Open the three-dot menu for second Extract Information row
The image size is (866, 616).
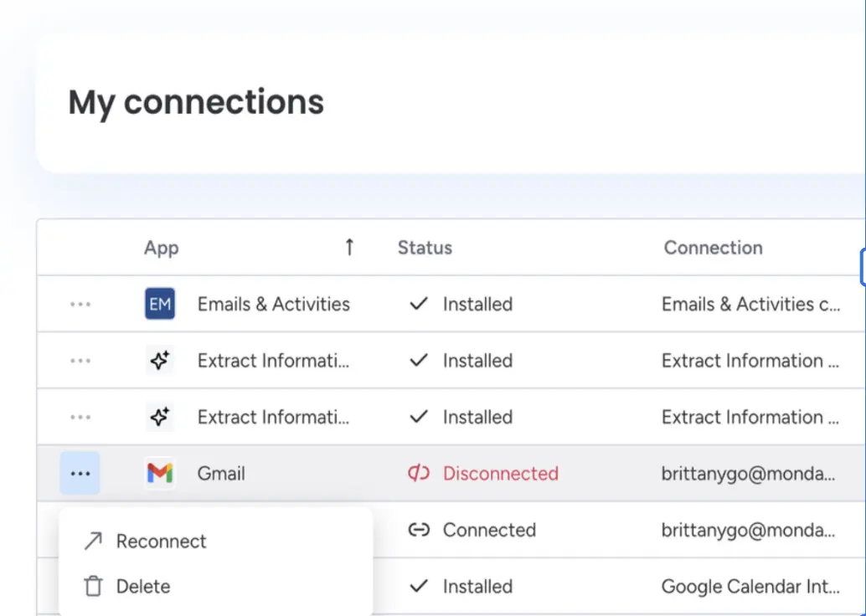click(x=80, y=417)
